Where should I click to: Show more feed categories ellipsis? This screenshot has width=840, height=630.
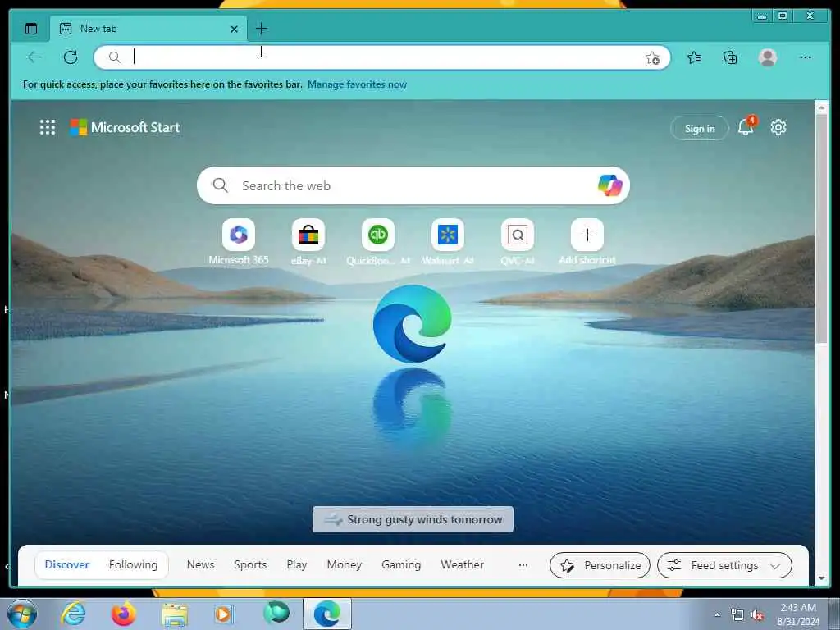(523, 564)
